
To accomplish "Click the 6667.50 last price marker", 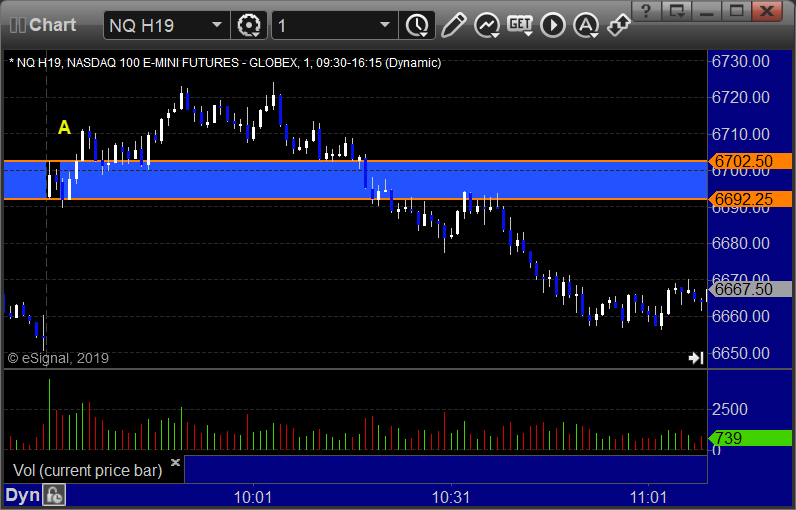I will point(750,289).
